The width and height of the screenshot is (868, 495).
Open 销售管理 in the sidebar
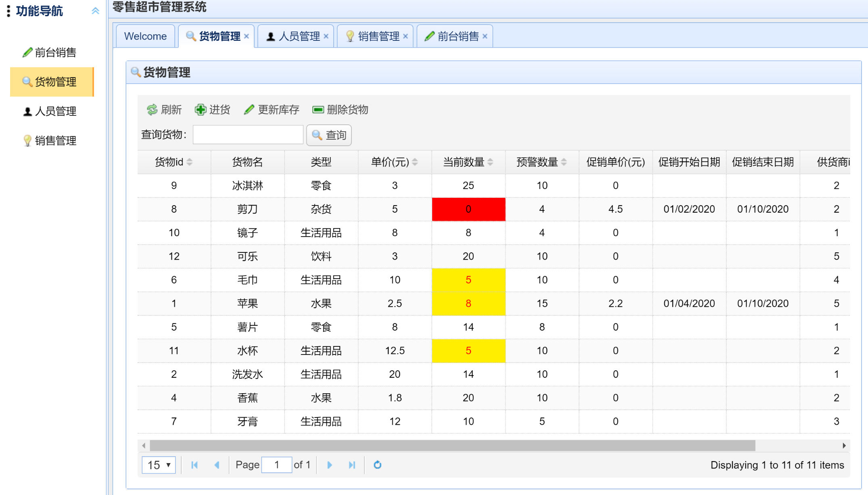pyautogui.click(x=55, y=141)
